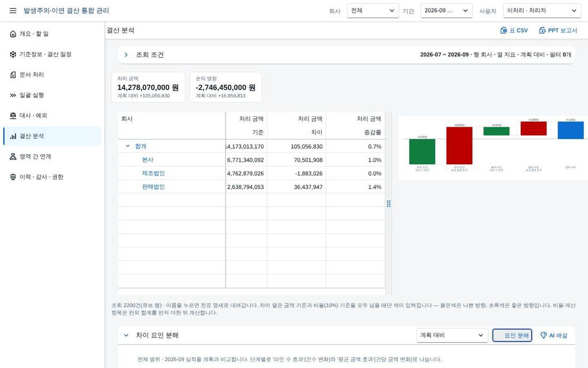Open 판매법인 company drill-down link
Image resolution: width=588 pixels, height=368 pixels.
point(153,187)
